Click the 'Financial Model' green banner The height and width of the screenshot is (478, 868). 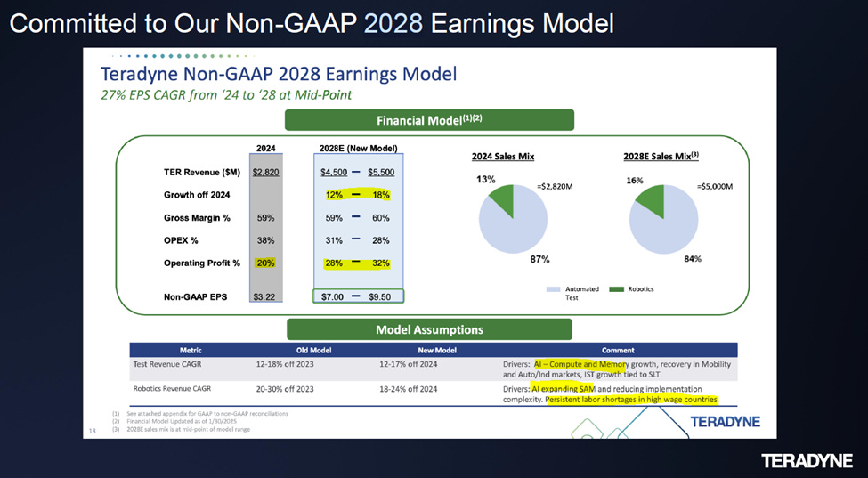click(429, 120)
